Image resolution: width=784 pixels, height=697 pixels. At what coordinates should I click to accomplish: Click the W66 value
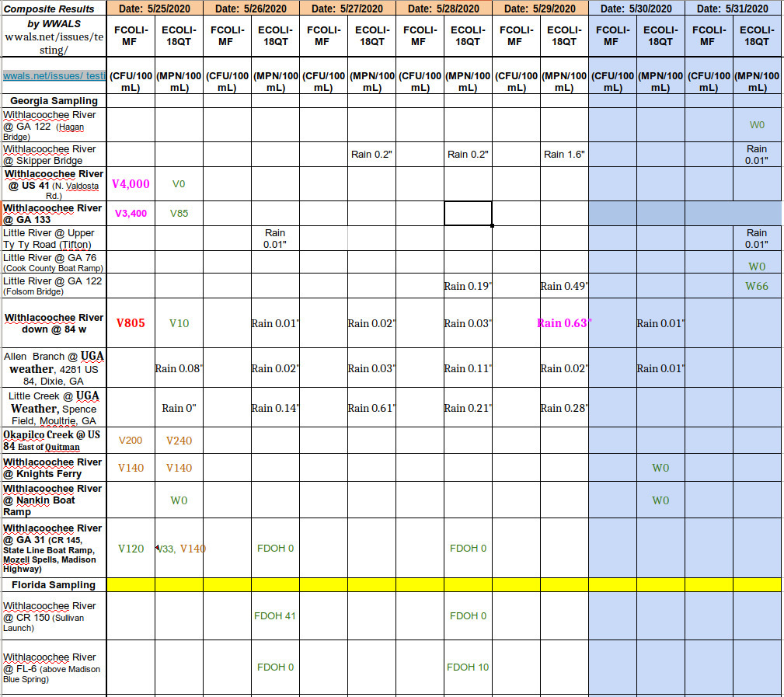point(757,286)
